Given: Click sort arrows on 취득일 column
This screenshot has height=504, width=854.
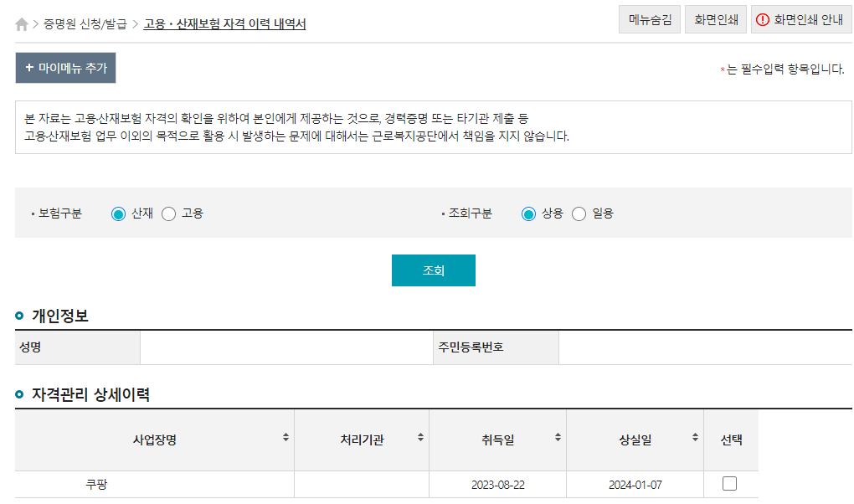Looking at the screenshot, I should pyautogui.click(x=558, y=437).
